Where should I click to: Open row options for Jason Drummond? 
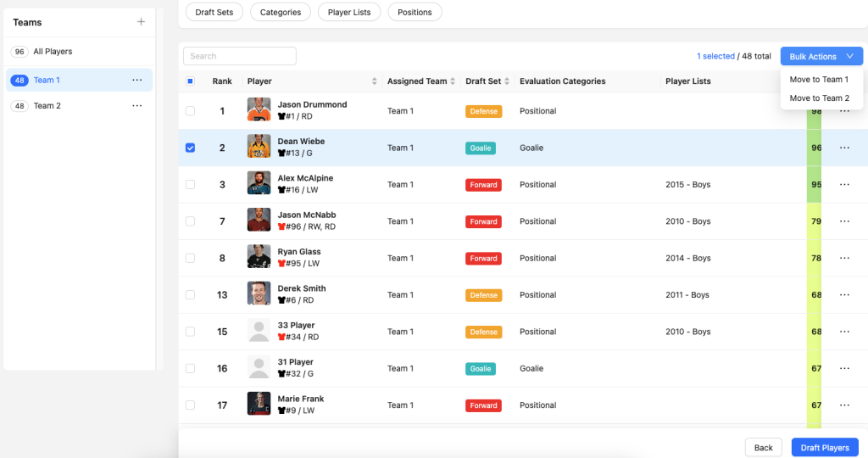[x=844, y=111]
